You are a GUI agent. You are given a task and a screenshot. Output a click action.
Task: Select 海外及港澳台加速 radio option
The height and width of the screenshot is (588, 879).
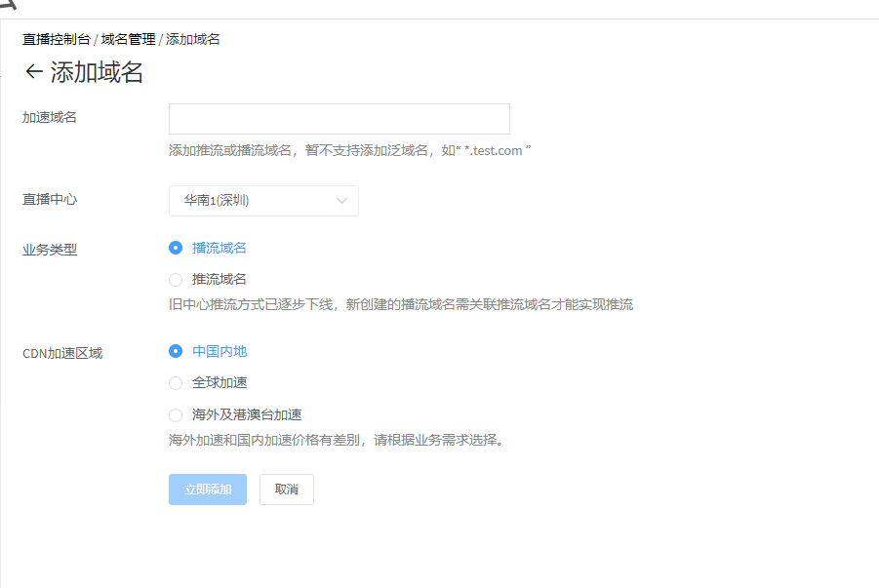point(176,414)
